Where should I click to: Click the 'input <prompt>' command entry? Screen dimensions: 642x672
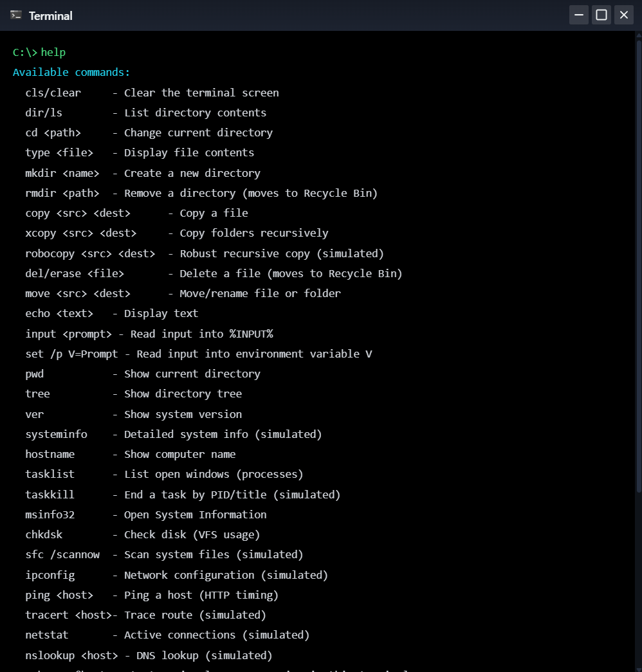(x=68, y=334)
